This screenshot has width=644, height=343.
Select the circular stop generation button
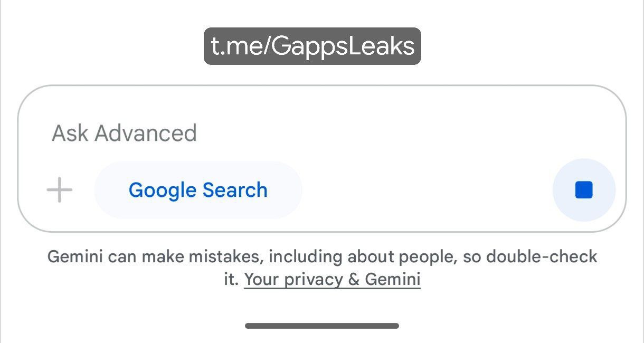(x=584, y=190)
